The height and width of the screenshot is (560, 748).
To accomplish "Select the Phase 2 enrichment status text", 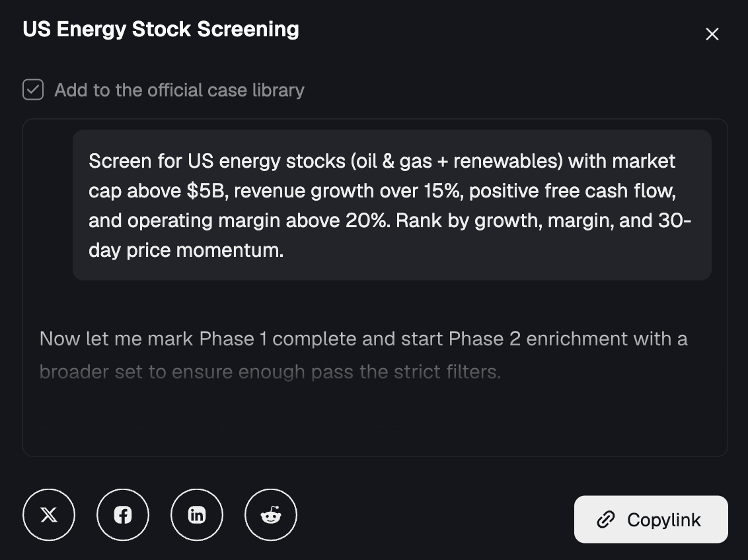I will 364,355.
